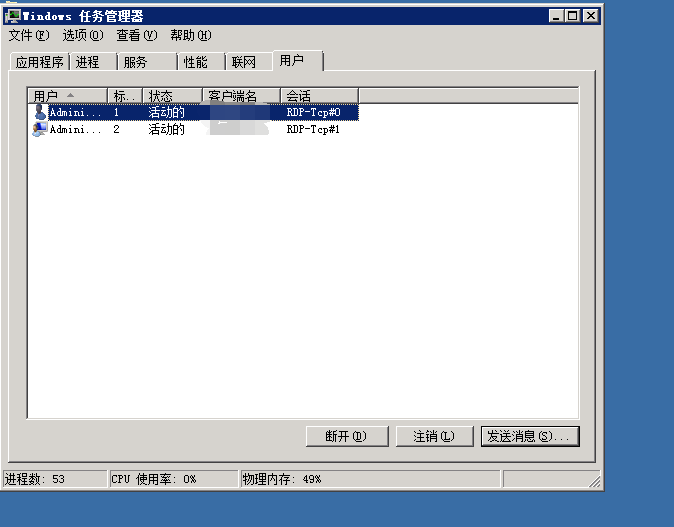Image resolution: width=674 pixels, height=527 pixels.
Task: Select user icon for session RDP-Tcp#1
Action: [40, 129]
